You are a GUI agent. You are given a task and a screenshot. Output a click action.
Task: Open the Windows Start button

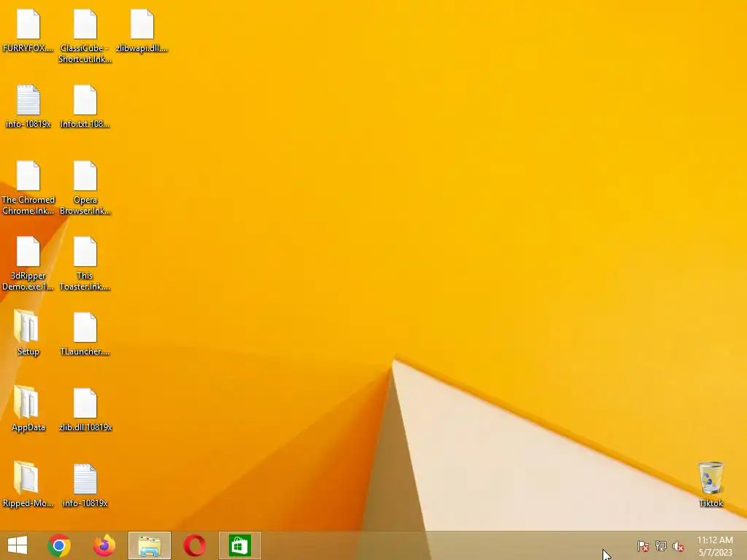click(18, 545)
